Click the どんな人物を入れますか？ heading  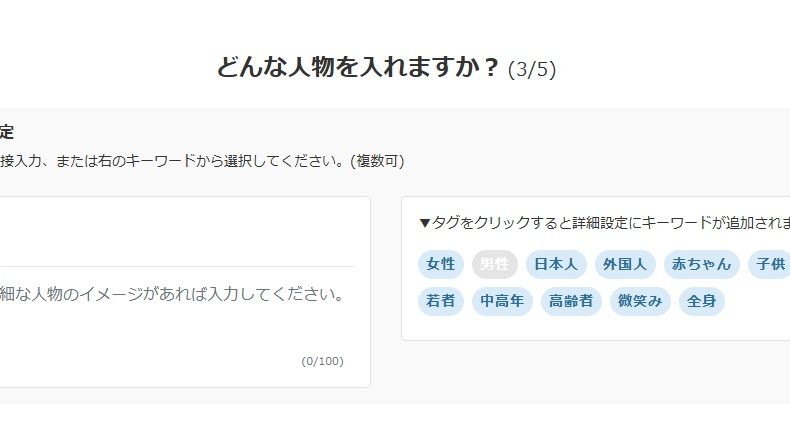[x=357, y=69]
